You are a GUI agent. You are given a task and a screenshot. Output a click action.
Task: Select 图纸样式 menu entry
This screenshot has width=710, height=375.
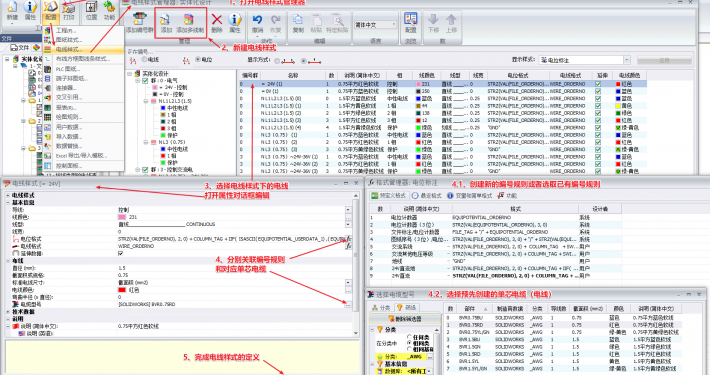tap(83, 40)
